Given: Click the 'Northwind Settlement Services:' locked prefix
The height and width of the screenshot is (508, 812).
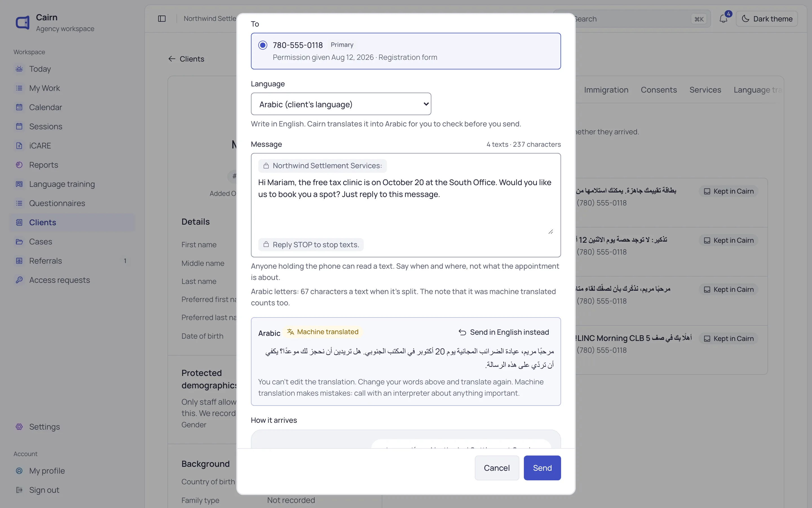Looking at the screenshot, I should (x=323, y=166).
